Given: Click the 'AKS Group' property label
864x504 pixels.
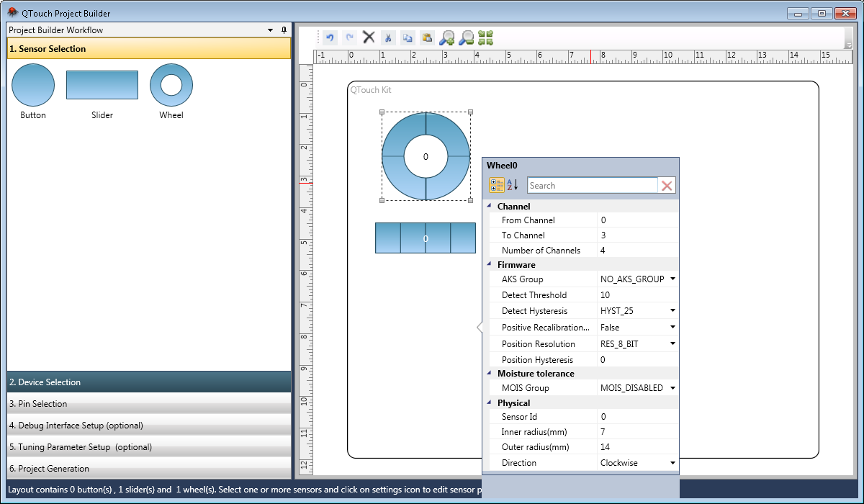Looking at the screenshot, I should pos(523,279).
